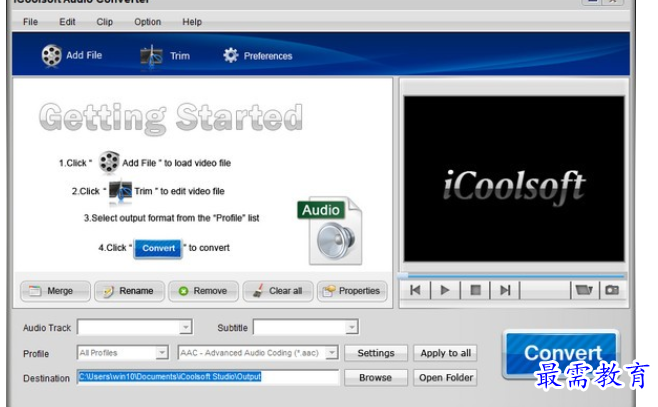Viewport: 658px width, 407px height.
Task: Click the preview progress slider
Action: pyautogui.click(x=512, y=276)
